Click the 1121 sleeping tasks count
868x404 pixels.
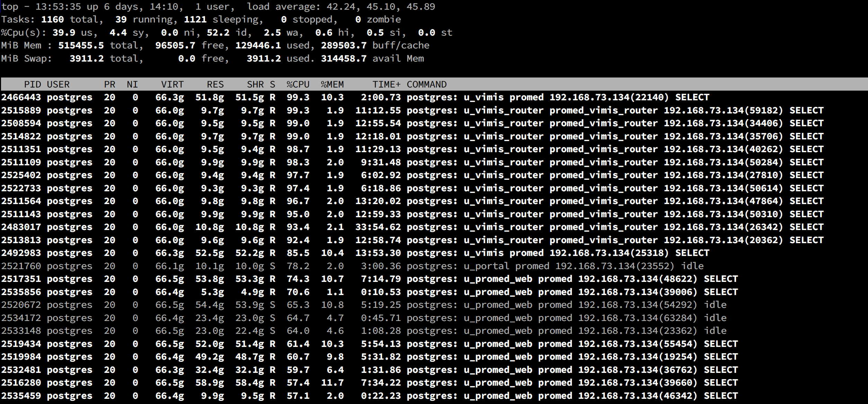195,19
